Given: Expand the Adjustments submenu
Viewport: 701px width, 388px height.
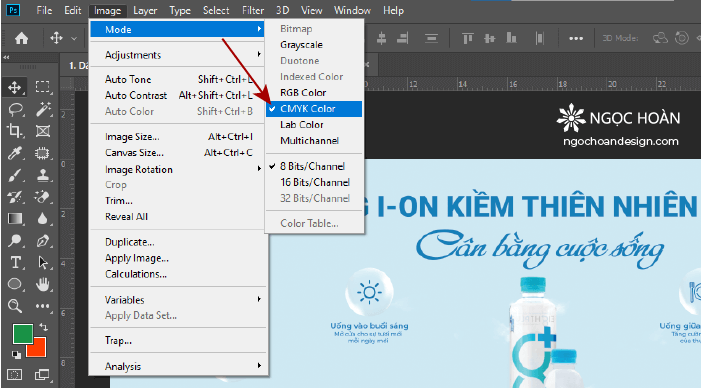Looking at the screenshot, I should point(177,55).
